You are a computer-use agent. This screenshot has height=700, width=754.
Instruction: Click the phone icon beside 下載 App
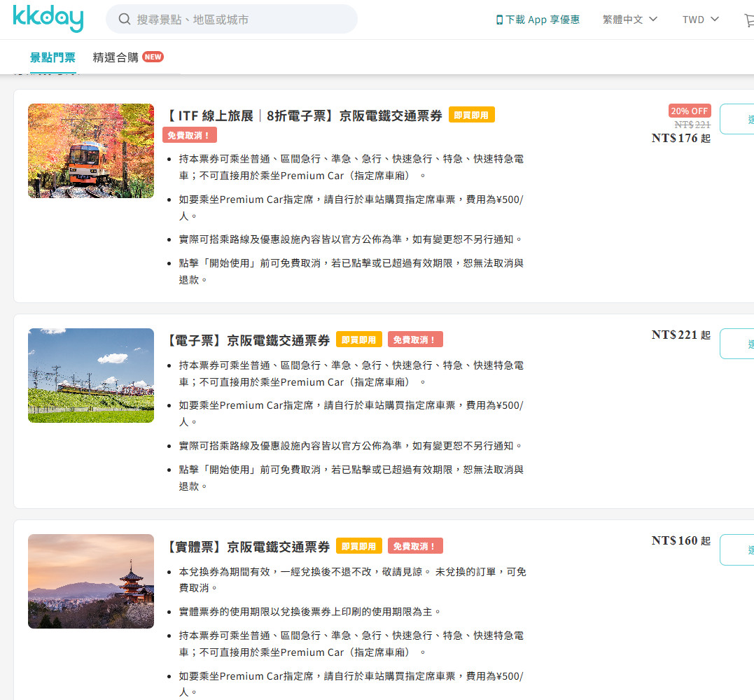(499, 20)
